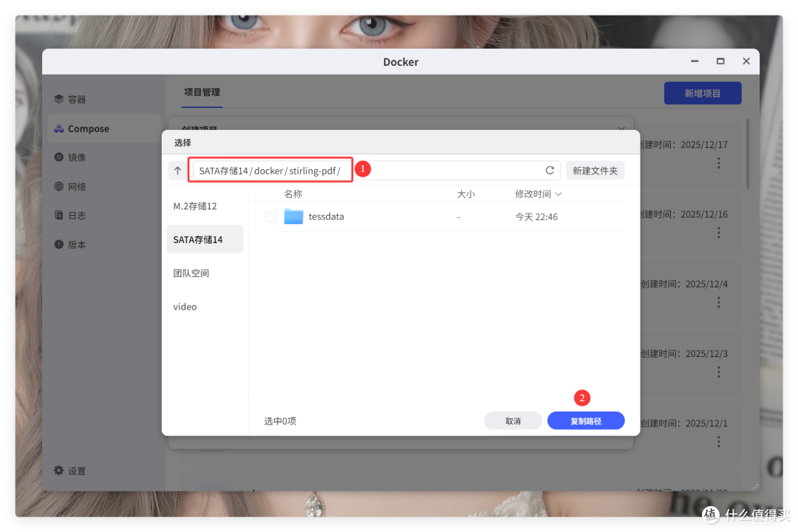This screenshot has height=532, width=798.
Task: Go up one folder level arrow
Action: 177,171
